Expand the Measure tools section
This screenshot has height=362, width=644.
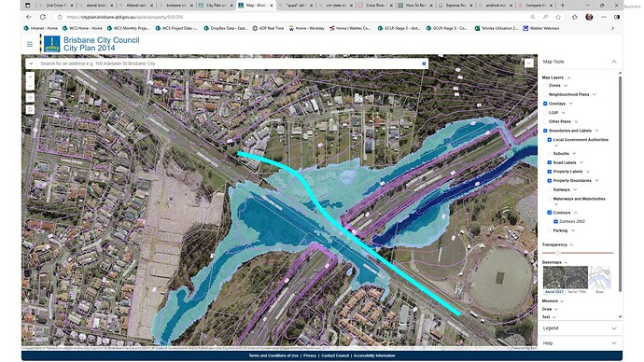point(553,301)
